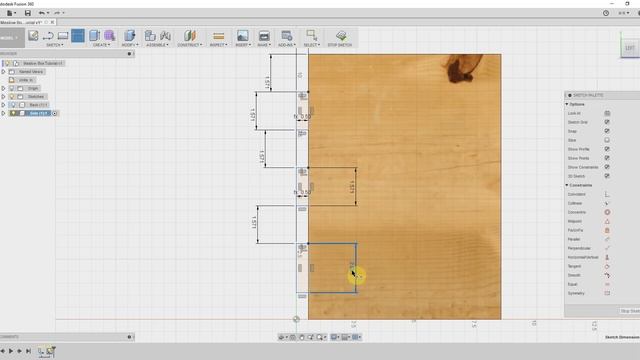Click the Redo arrow icon
Screen dimensions: 640x360
57,13
